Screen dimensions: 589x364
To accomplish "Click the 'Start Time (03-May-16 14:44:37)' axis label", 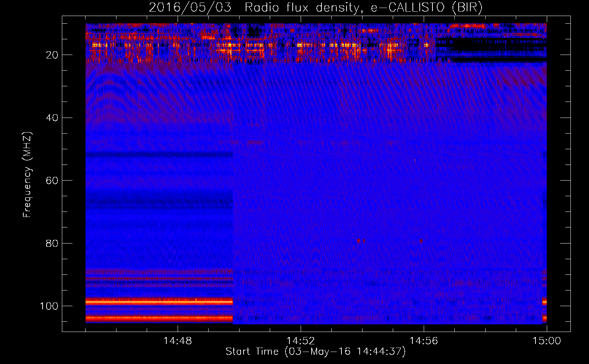I will tap(315, 352).
